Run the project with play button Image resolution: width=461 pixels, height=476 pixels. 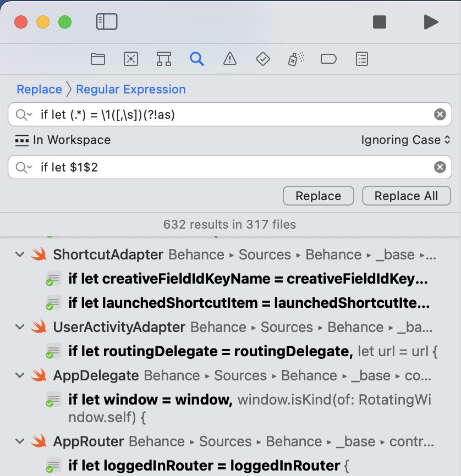pyautogui.click(x=431, y=22)
